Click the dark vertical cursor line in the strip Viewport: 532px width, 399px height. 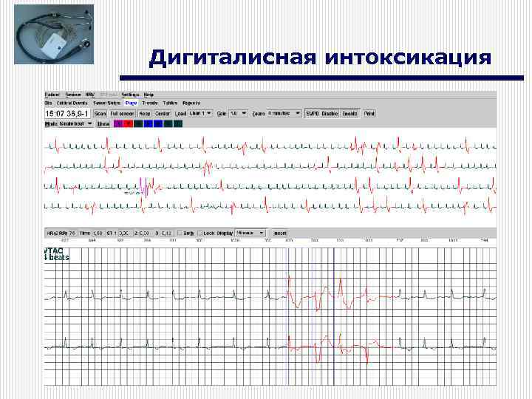coord(333,316)
